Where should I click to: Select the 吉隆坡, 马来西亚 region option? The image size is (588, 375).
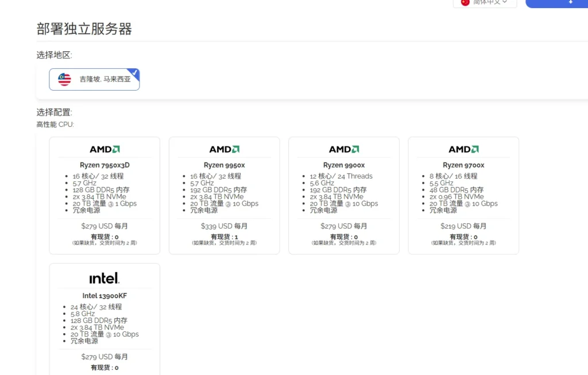94,79
